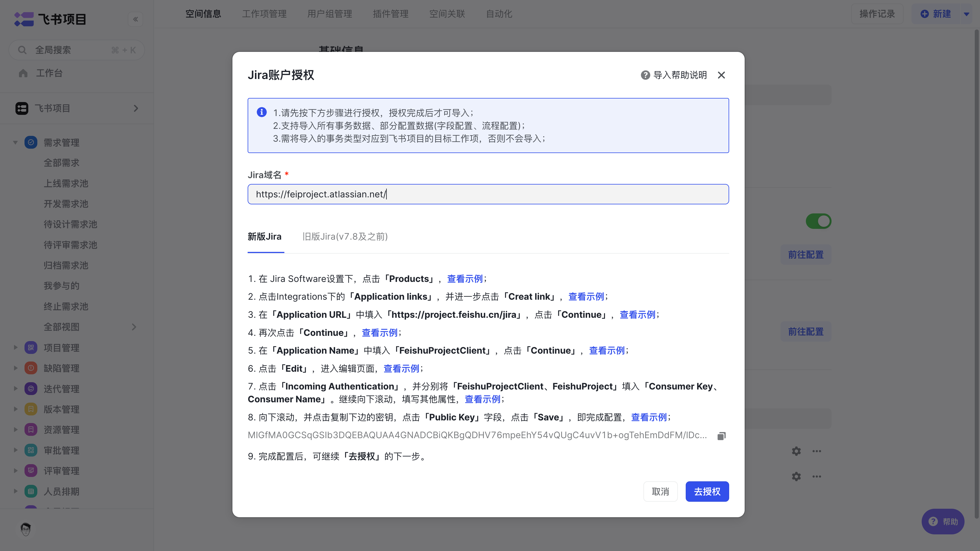Open the 工作项管理 tab
The image size is (980, 551).
265,14
